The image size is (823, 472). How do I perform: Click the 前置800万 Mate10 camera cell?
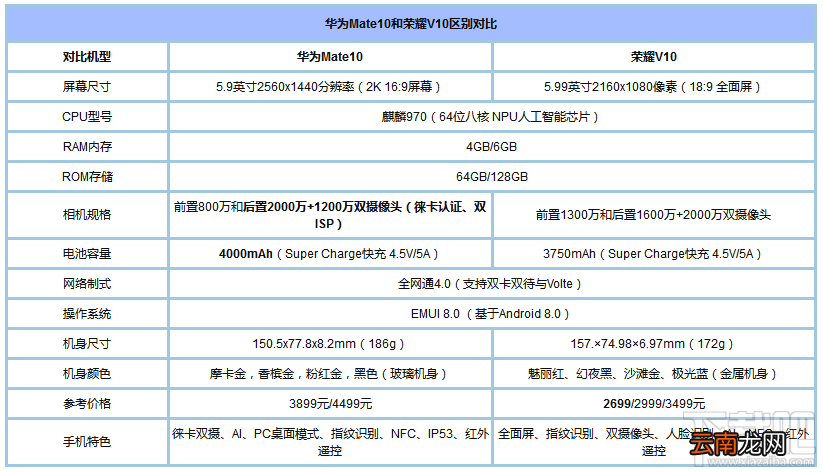[x=330, y=215]
